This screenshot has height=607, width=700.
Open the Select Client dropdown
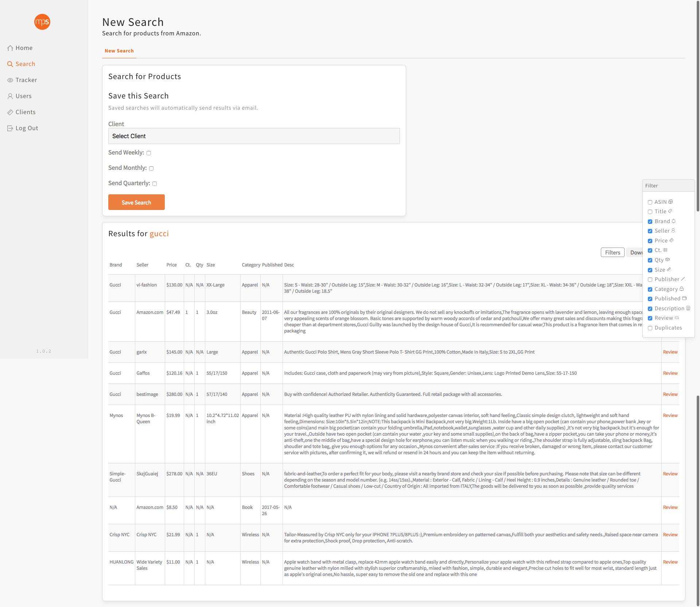[x=254, y=136]
